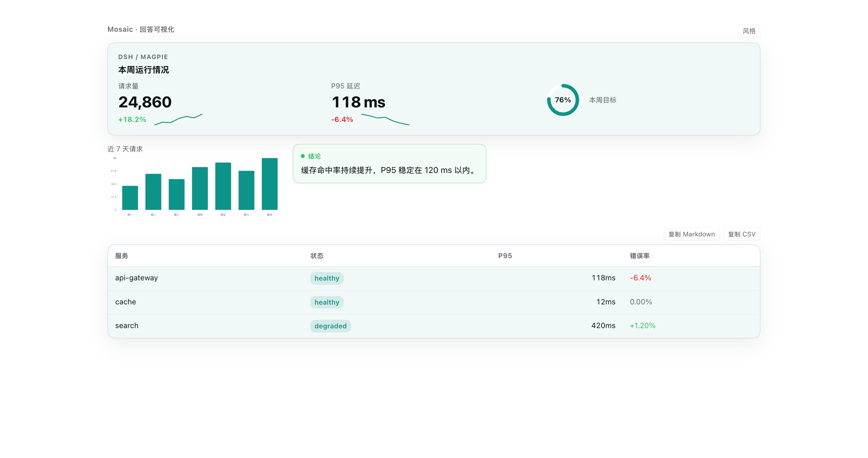Click the 服务 column header
Screen dimensions: 868x458
[122, 256]
